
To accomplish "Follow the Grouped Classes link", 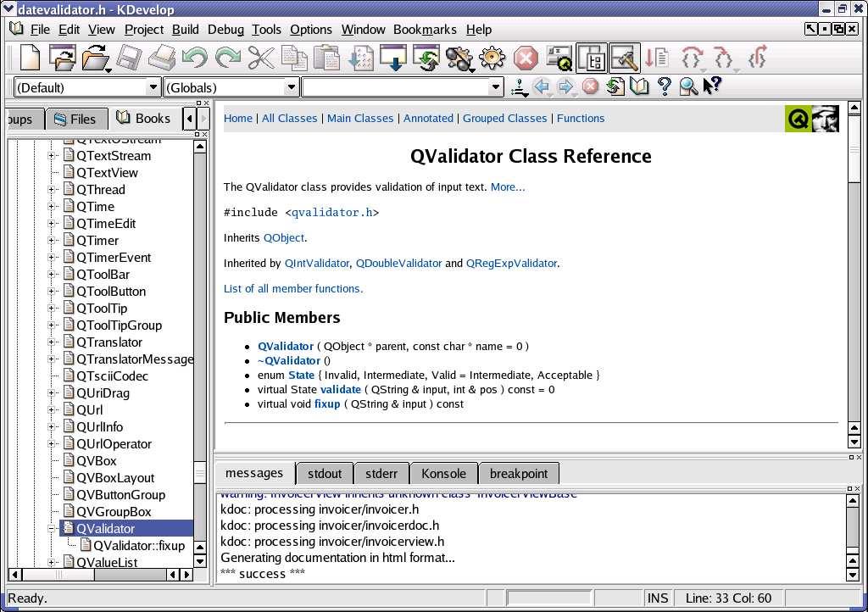I will pyautogui.click(x=505, y=119).
